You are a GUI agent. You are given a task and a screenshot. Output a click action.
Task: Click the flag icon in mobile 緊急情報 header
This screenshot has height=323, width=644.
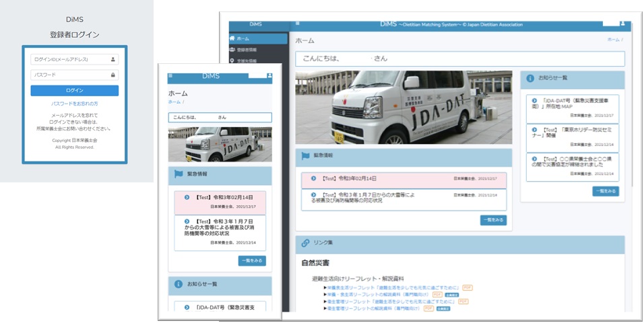(179, 174)
